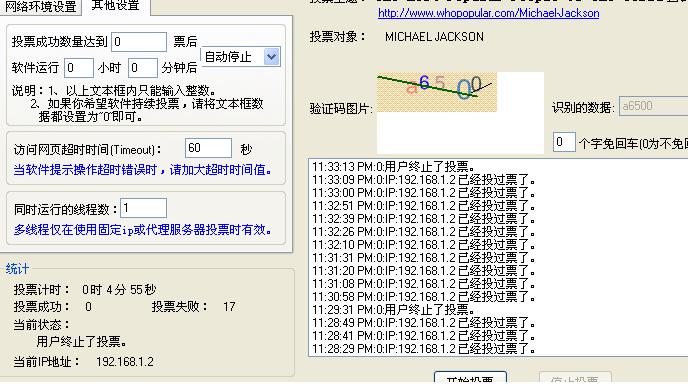Select log entry at 11:32:51 PM
688x384 pixels.
[x=424, y=206]
